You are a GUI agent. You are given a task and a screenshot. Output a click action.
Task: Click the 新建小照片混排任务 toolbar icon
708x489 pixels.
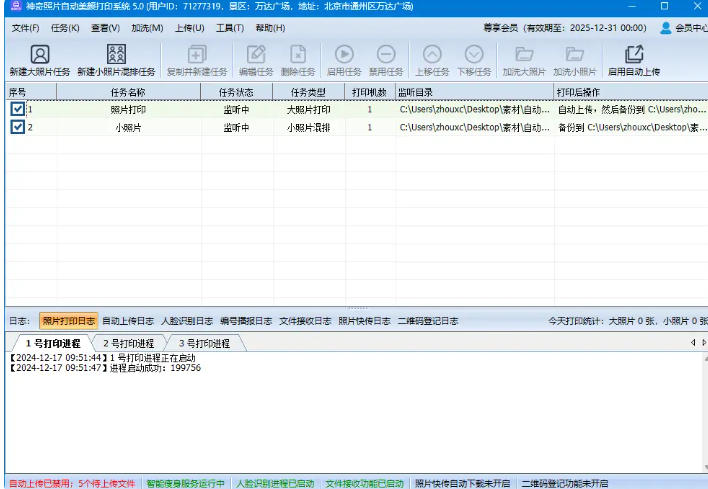pos(116,54)
